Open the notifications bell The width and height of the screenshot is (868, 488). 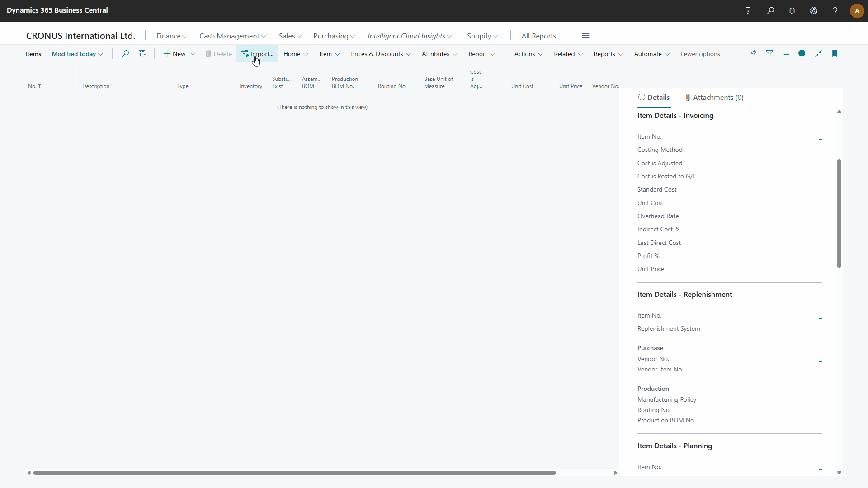pos(792,11)
